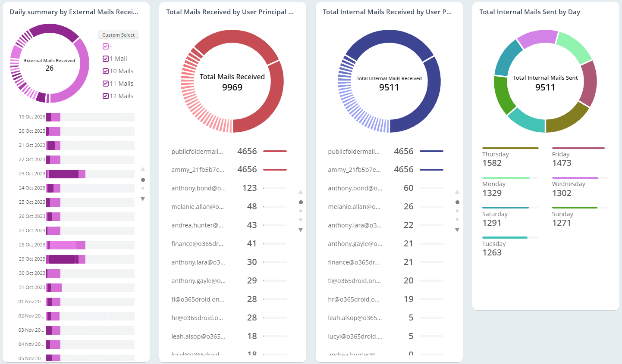This screenshot has height=364, width=622.
Task: Click the up pagination arrow in Internal Mails Received list
Action: click(457, 192)
